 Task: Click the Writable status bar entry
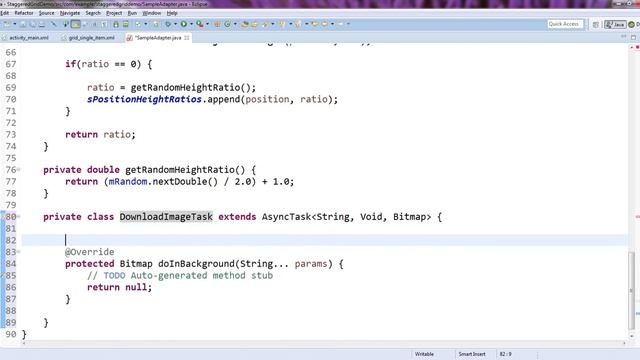424,354
